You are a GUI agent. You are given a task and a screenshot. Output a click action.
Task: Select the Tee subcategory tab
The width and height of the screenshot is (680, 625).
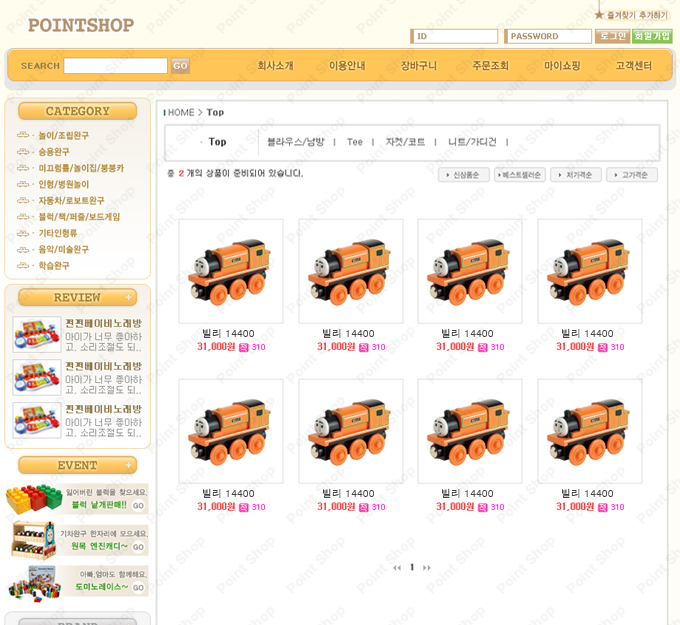pos(355,142)
